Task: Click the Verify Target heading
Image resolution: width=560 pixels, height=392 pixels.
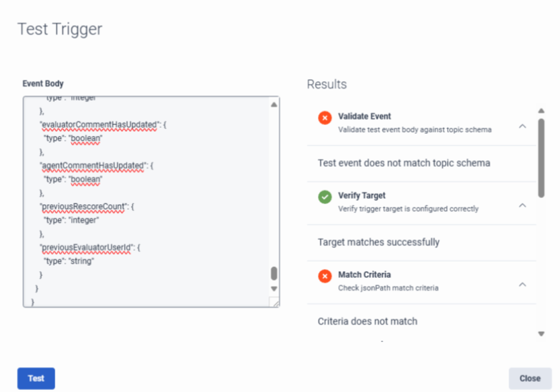Action: [x=362, y=196]
